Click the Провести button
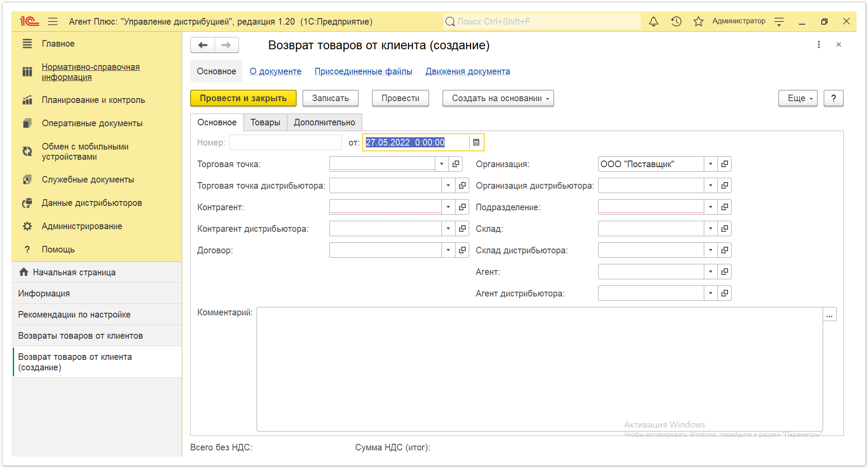The width and height of the screenshot is (868, 468). [400, 98]
